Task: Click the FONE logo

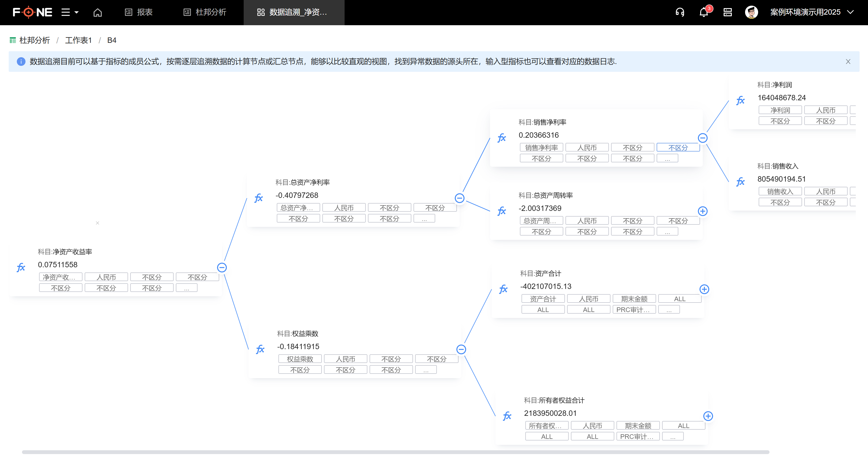Action: click(32, 12)
